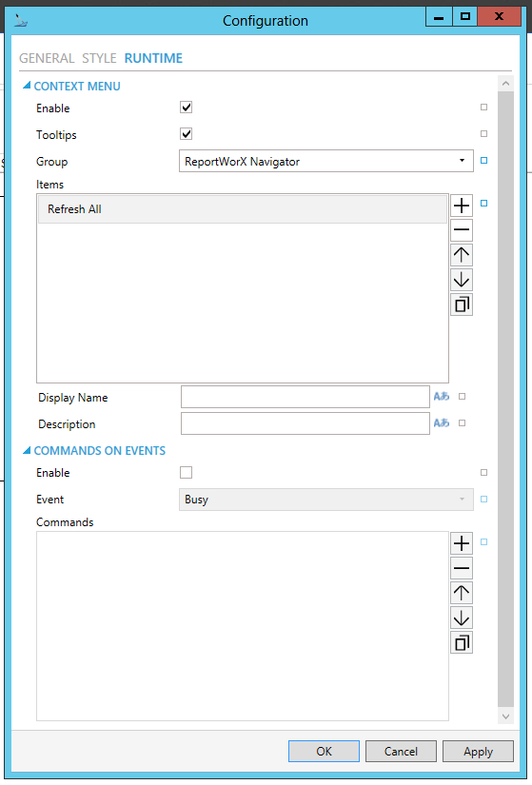Collapse the Commands on Events section
Screen dimensions: 532x785
pos(27,450)
